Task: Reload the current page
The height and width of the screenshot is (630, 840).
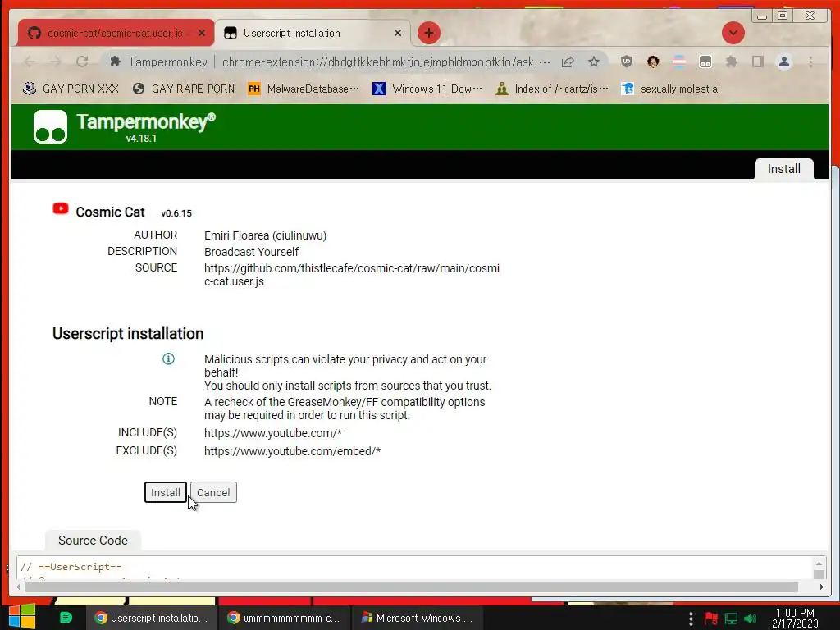Action: tap(82, 62)
